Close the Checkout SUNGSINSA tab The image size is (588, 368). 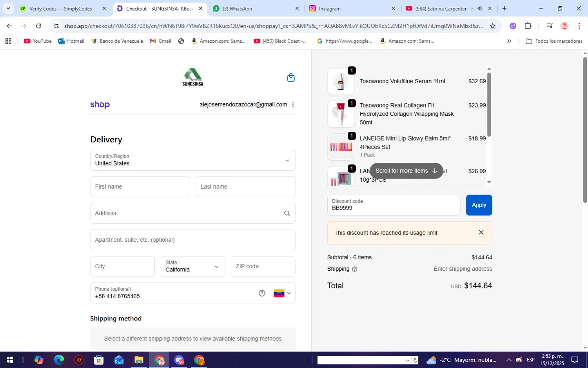pos(201,8)
